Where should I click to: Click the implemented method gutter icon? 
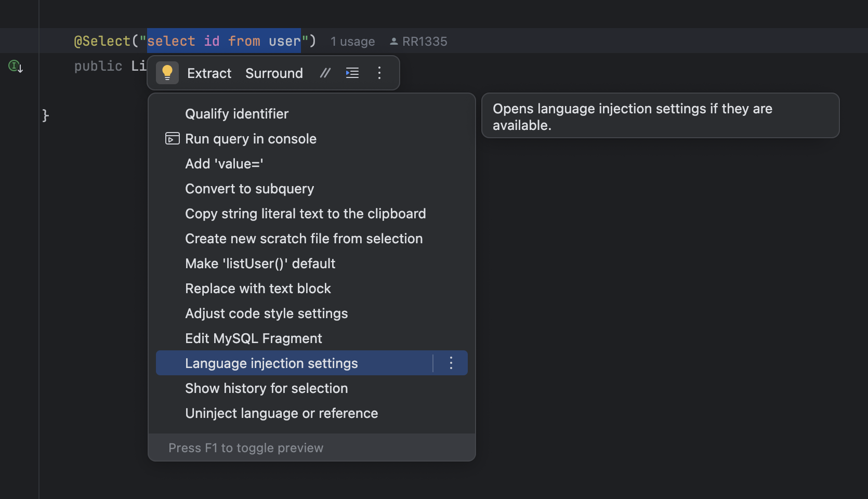15,67
